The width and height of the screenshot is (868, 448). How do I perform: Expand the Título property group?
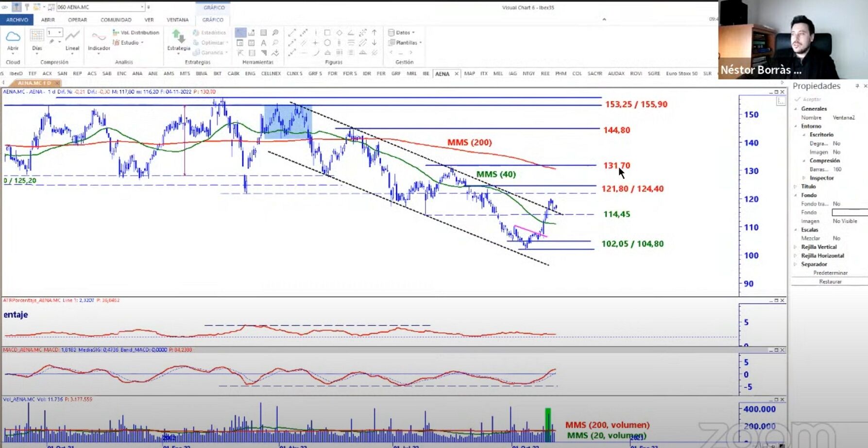(796, 187)
